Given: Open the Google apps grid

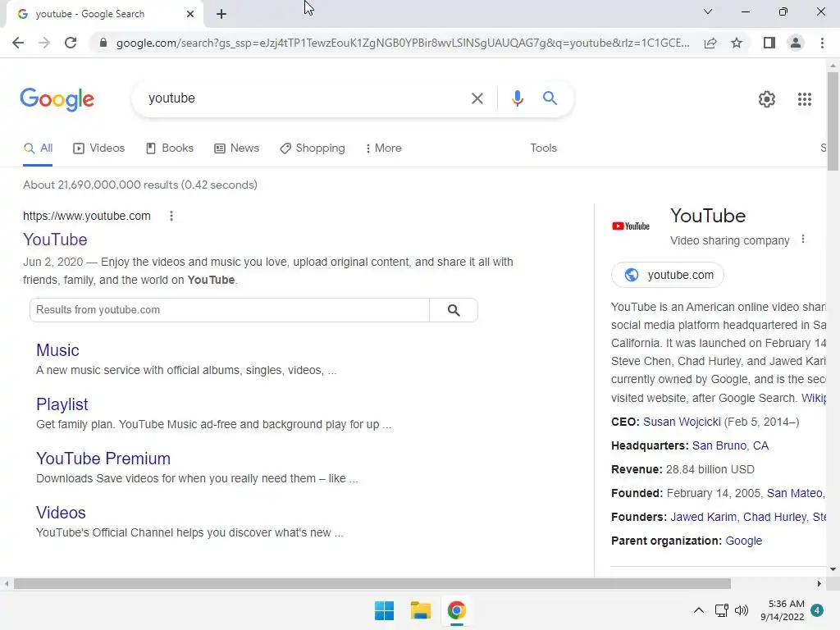Looking at the screenshot, I should click(x=804, y=99).
